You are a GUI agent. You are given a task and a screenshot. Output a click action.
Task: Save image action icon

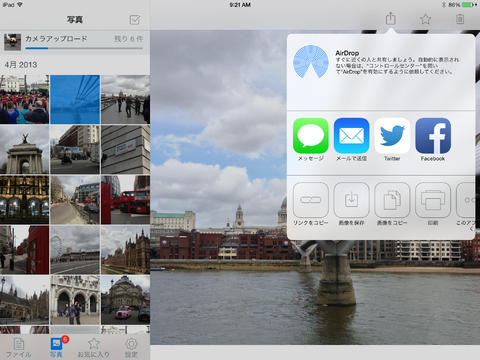[351, 200]
